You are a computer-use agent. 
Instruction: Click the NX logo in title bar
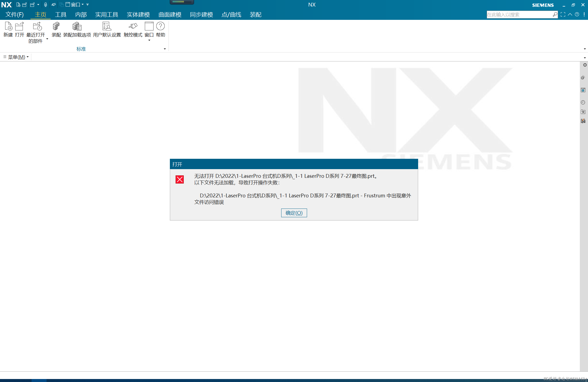coord(7,5)
